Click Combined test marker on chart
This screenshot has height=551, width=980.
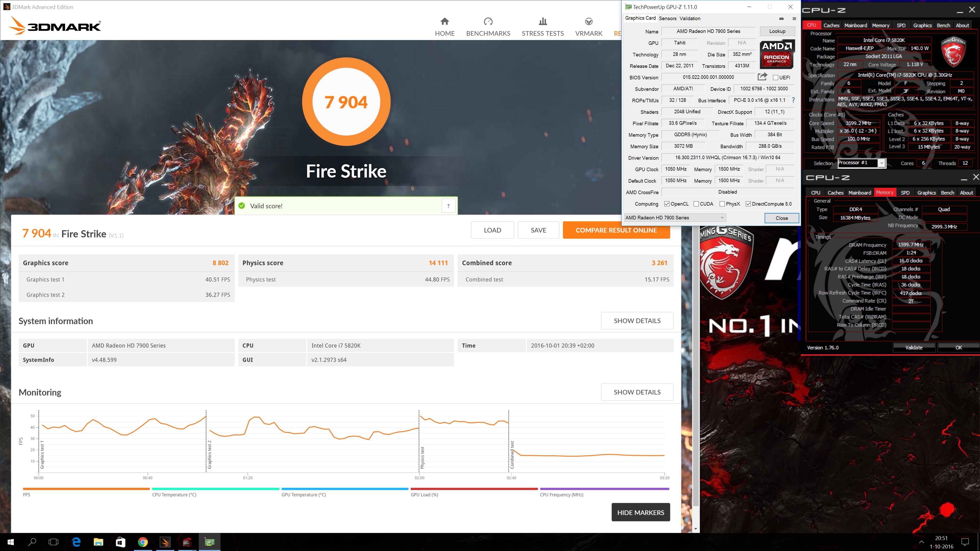[x=512, y=455]
